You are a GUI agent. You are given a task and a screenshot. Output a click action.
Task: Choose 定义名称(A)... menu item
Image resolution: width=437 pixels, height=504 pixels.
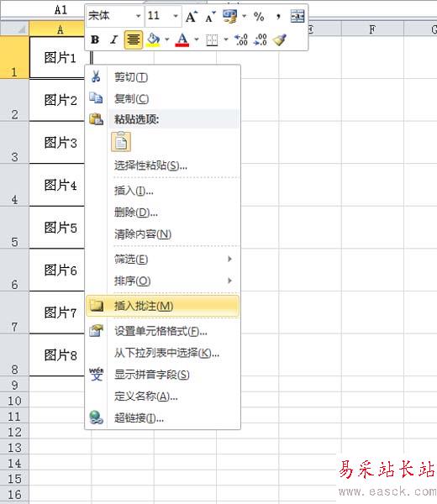tap(163, 396)
